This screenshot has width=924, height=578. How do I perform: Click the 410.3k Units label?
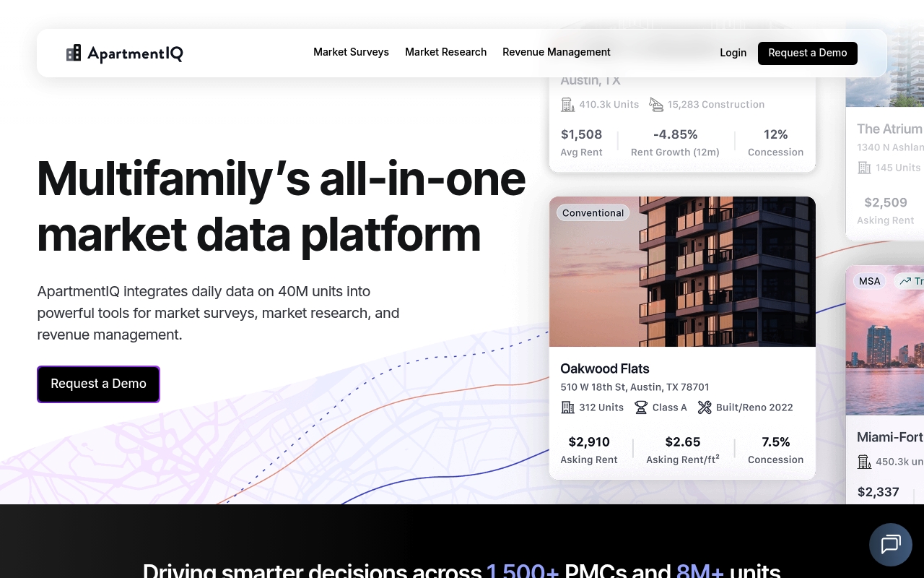click(x=609, y=105)
